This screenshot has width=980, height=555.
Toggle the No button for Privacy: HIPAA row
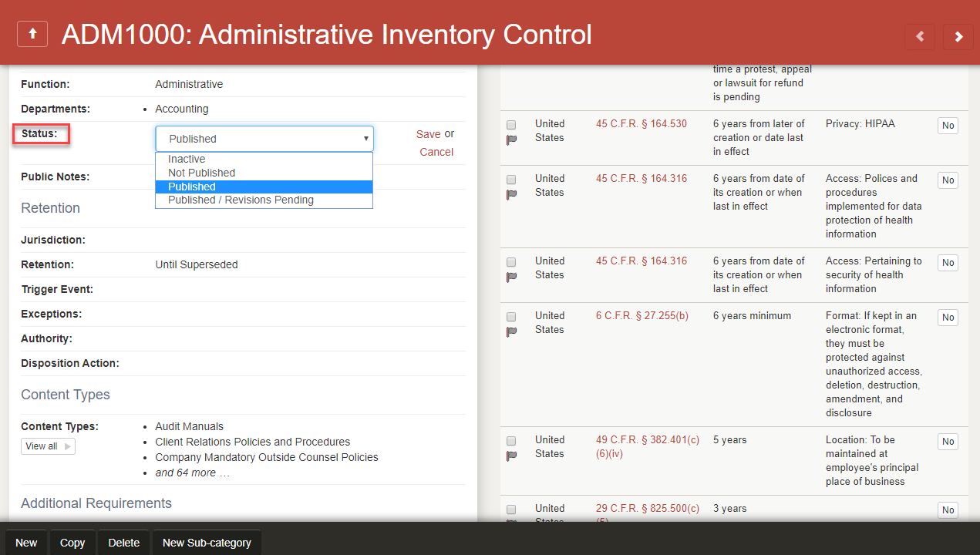948,126
